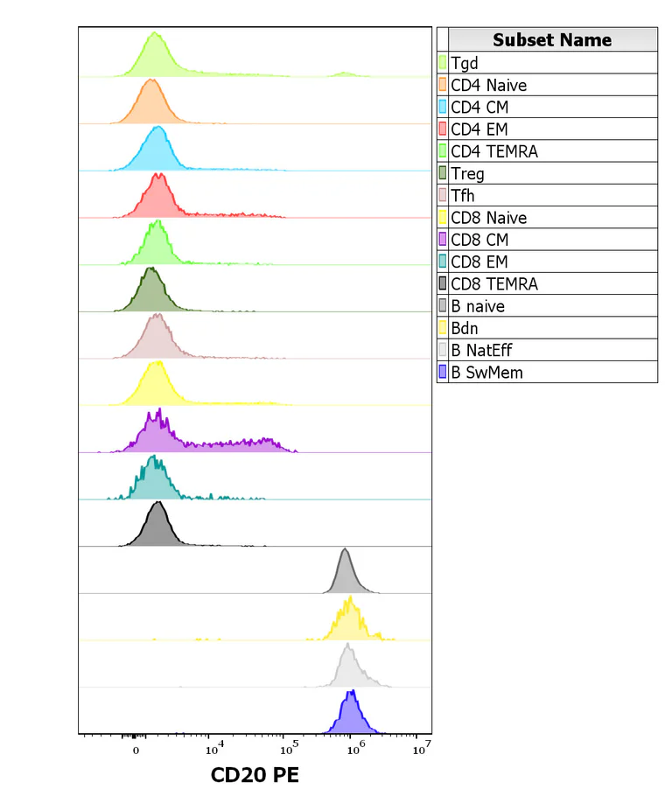Click the light blue CD4 CM histogram
The width and height of the screenshot is (672, 796).
tap(158, 152)
